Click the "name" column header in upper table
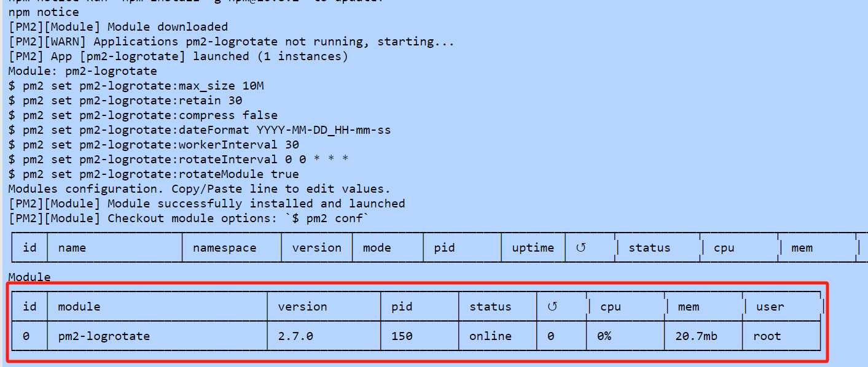Screen dimensions: 868x367 coord(72,248)
